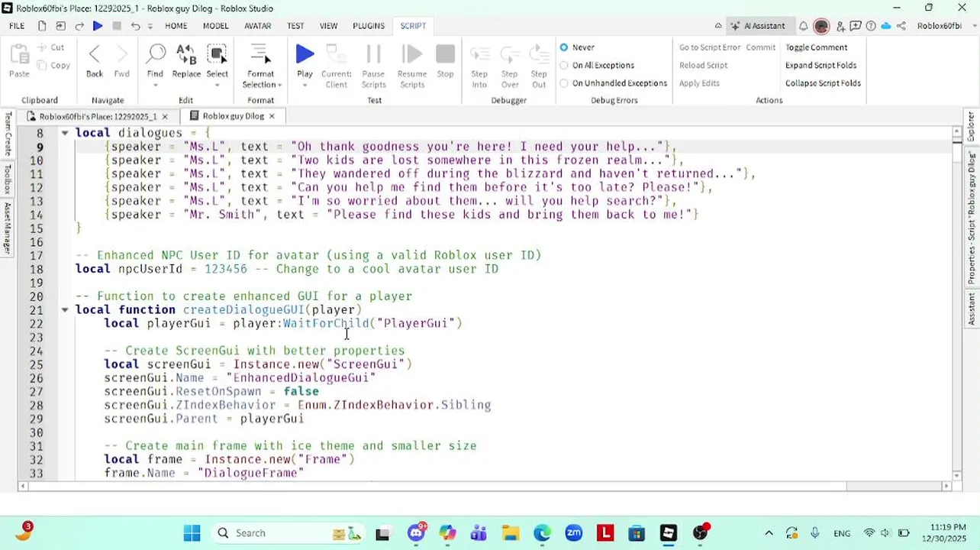Switch to the HOME ribbon tab
The height and width of the screenshot is (550, 980).
[176, 26]
